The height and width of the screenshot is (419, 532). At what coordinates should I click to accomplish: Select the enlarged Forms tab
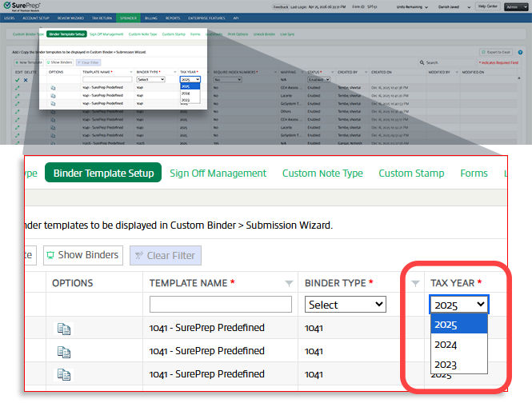(x=474, y=174)
